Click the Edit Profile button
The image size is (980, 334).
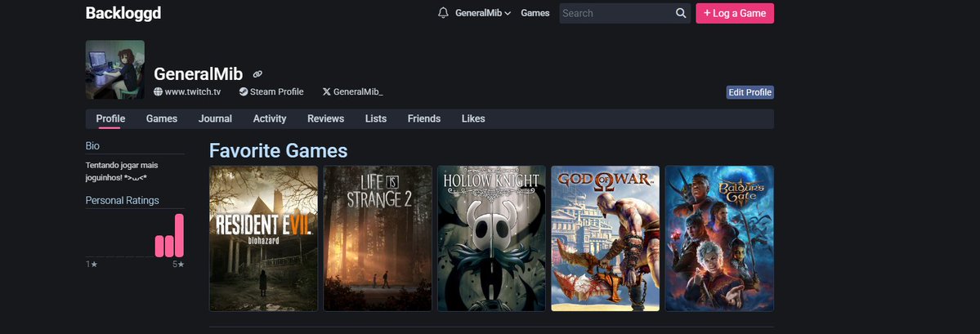click(750, 92)
